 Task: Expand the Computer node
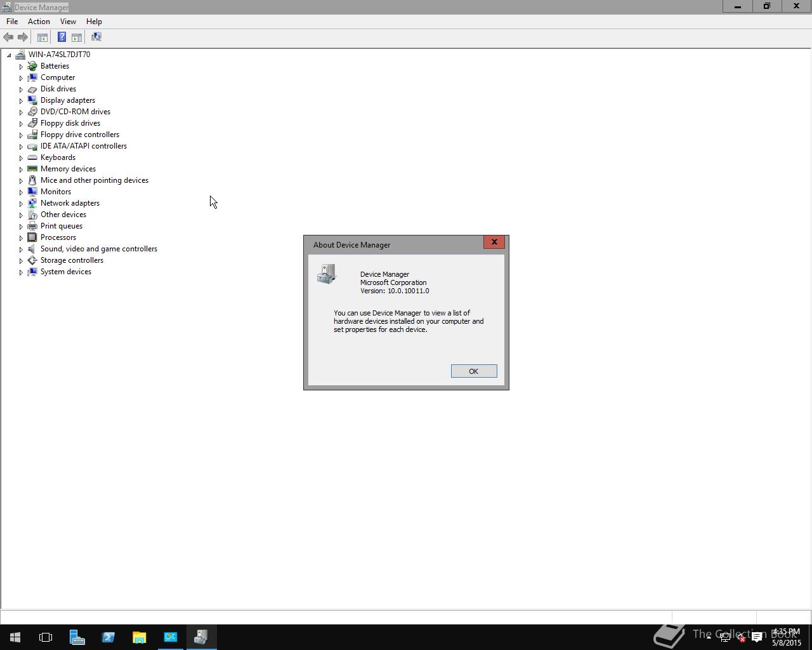tap(21, 78)
